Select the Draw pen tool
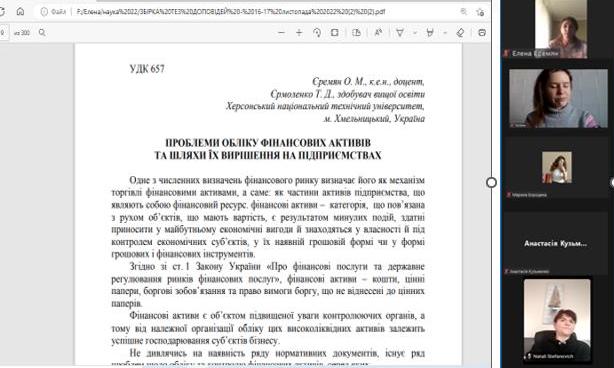 coord(400,33)
